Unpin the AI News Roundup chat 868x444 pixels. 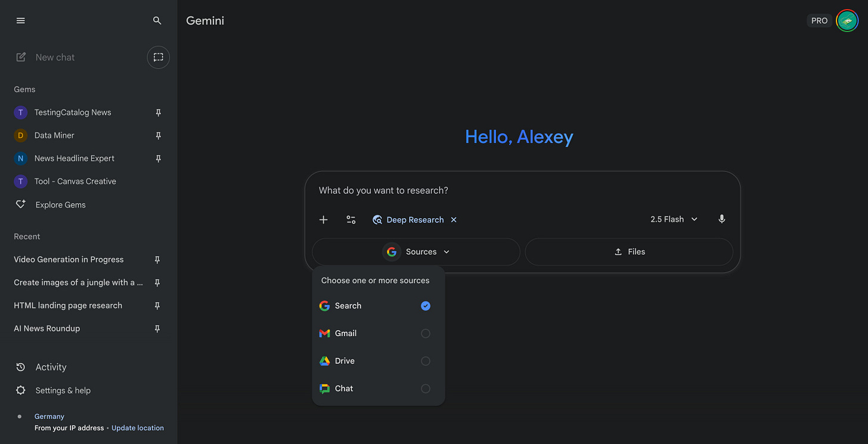pyautogui.click(x=157, y=328)
